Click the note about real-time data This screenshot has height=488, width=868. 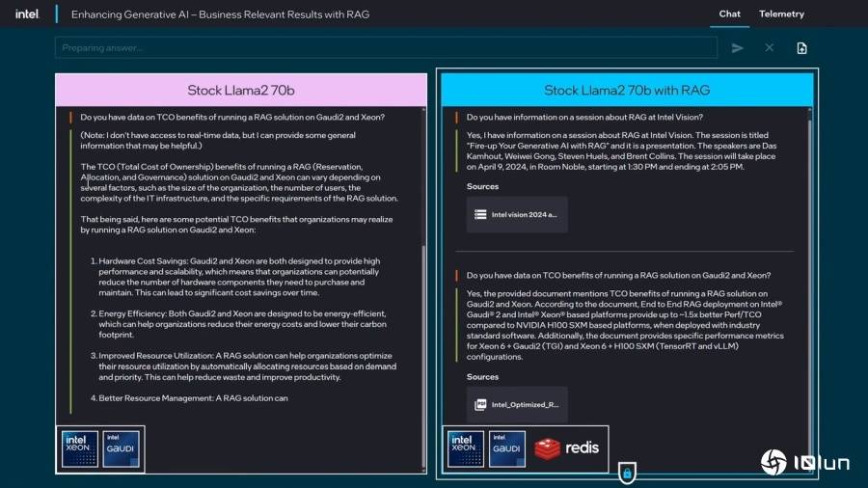(x=218, y=141)
